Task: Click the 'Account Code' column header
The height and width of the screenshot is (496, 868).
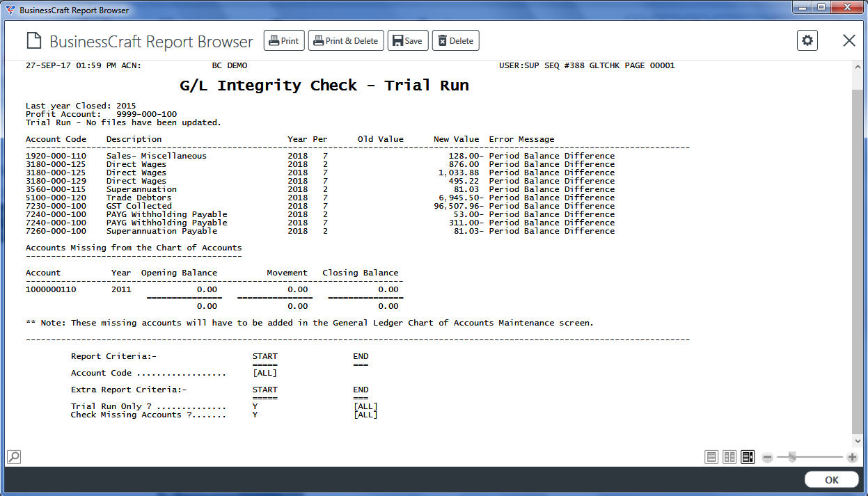Action: coord(56,139)
